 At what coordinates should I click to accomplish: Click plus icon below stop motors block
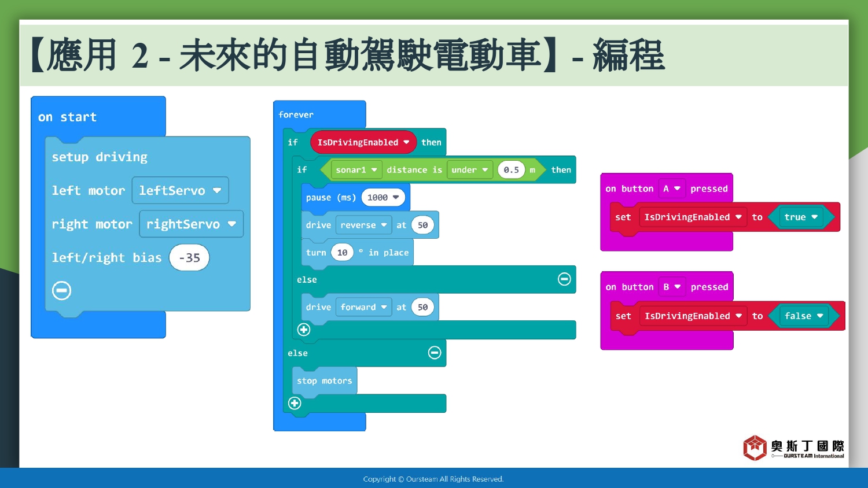click(x=295, y=403)
